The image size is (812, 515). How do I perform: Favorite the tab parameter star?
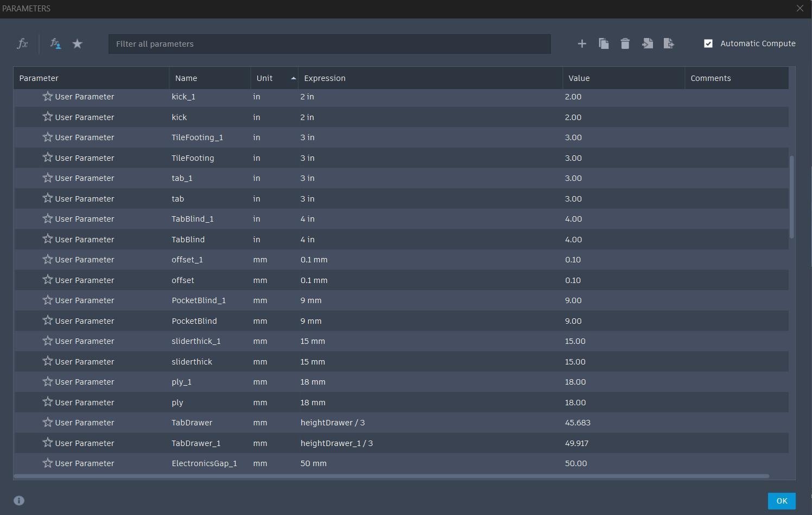click(48, 198)
